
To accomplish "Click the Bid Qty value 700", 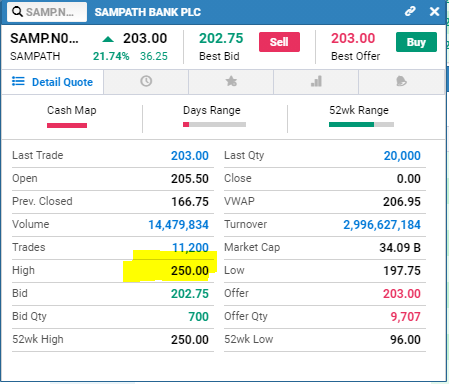I will point(199,317).
